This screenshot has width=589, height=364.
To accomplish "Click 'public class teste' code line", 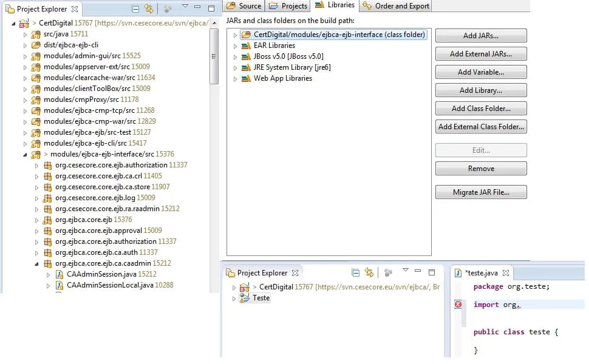I will click(x=516, y=332).
